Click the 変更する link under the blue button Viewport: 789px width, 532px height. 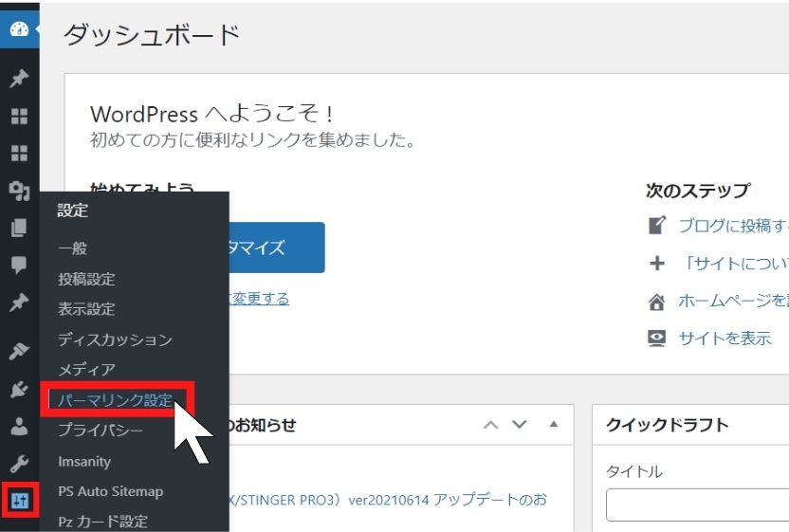tap(260, 299)
